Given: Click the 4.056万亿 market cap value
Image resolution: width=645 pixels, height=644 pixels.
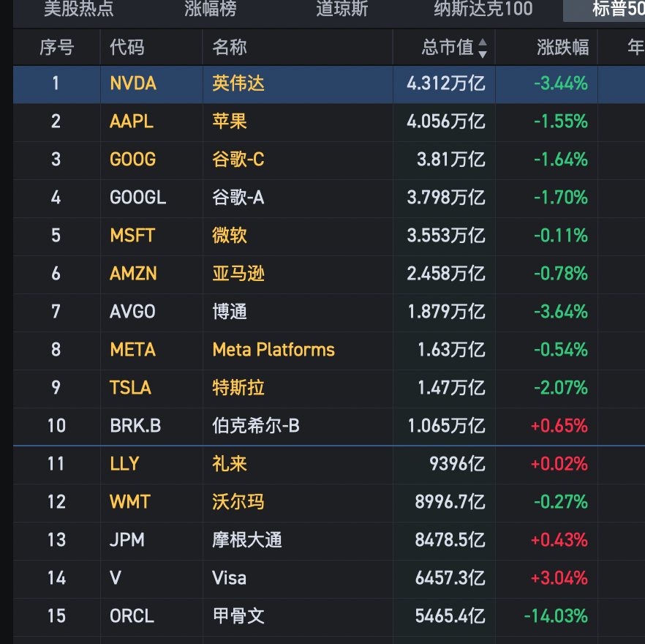Looking at the screenshot, I should pos(446,121).
